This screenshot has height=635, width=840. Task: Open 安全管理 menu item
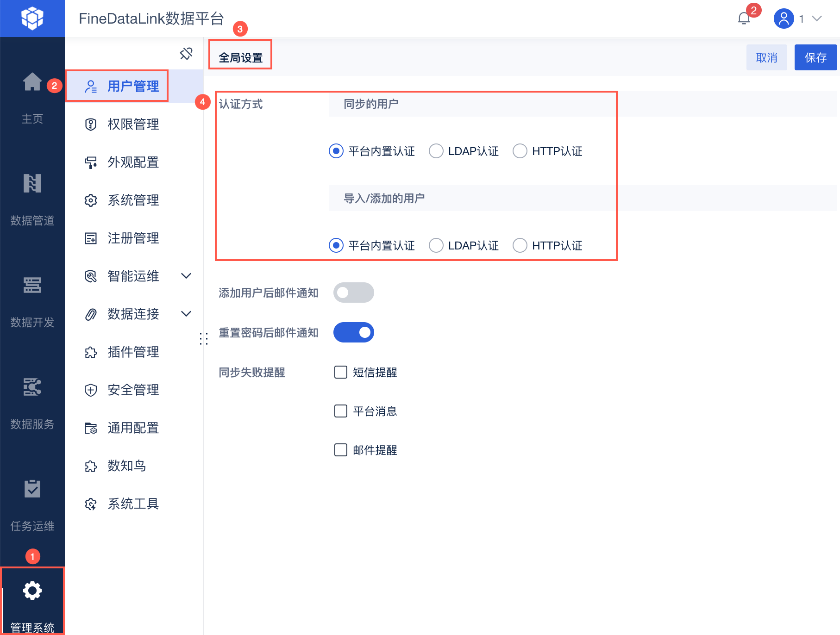click(134, 390)
